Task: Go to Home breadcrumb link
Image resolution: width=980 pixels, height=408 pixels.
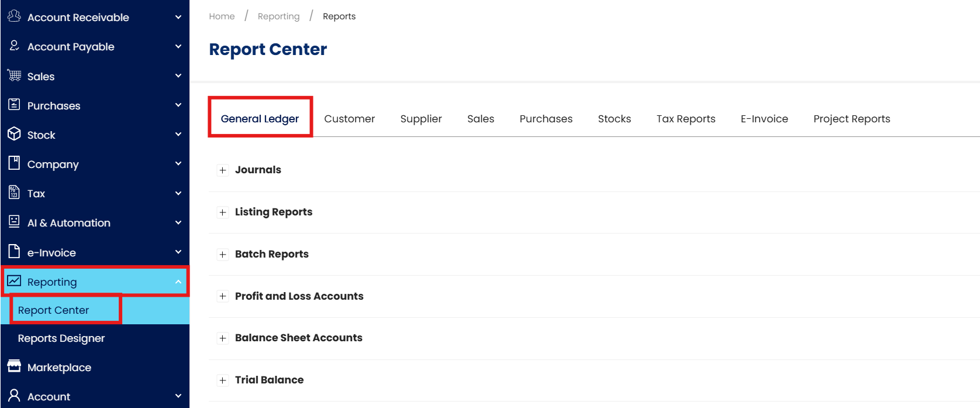Action: (x=222, y=16)
